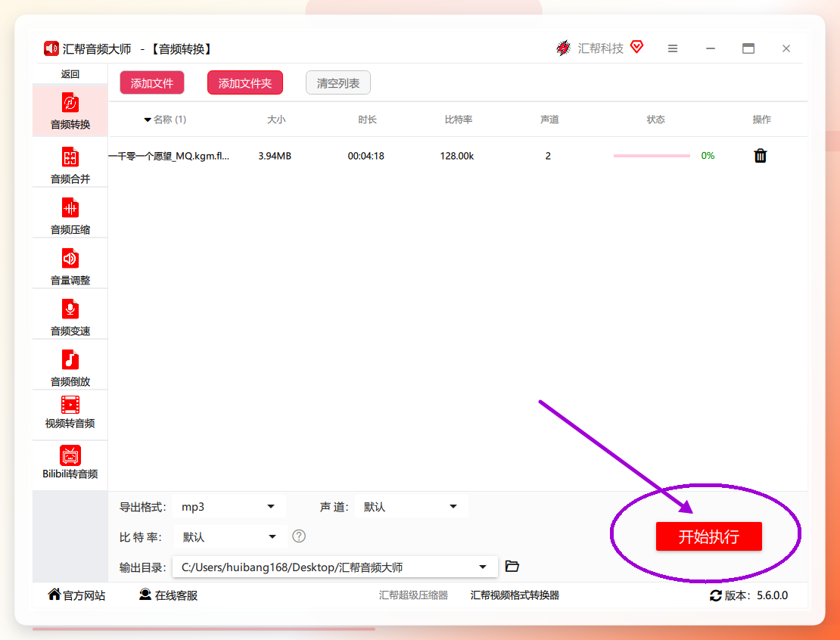Open the 音频合并 tool
840x640 pixels.
coord(70,163)
